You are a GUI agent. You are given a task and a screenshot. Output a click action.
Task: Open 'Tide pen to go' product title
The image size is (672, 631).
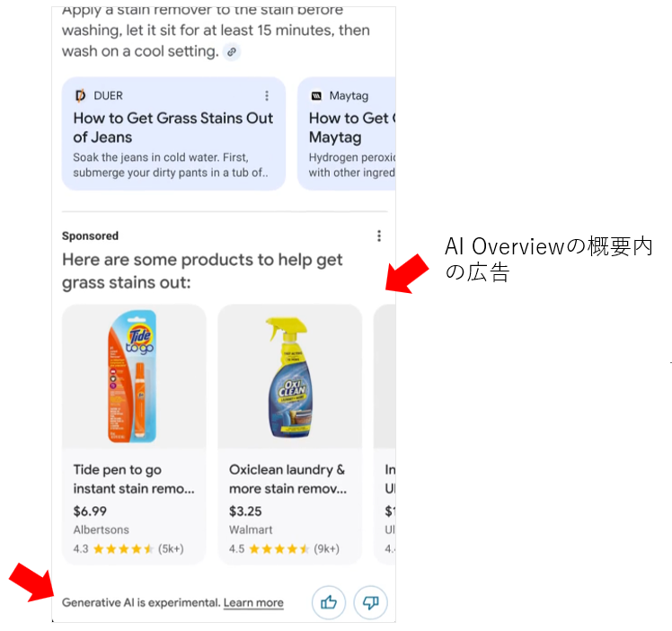(134, 479)
